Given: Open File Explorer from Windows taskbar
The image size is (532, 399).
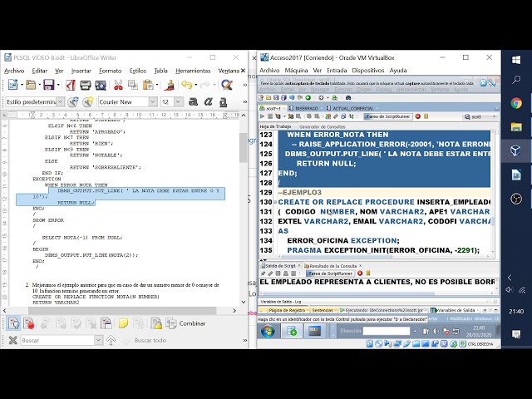Looking at the screenshot, I should [516, 127].
